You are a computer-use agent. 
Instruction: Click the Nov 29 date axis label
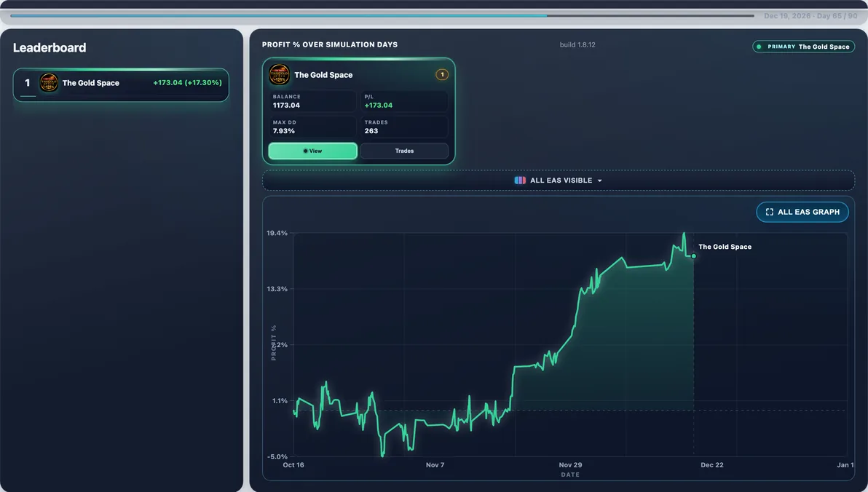(570, 465)
